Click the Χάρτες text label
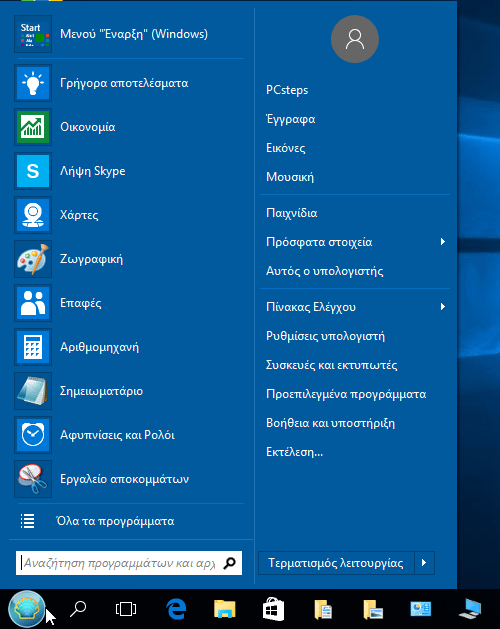Viewport: 500px width, 629px height. (79, 215)
